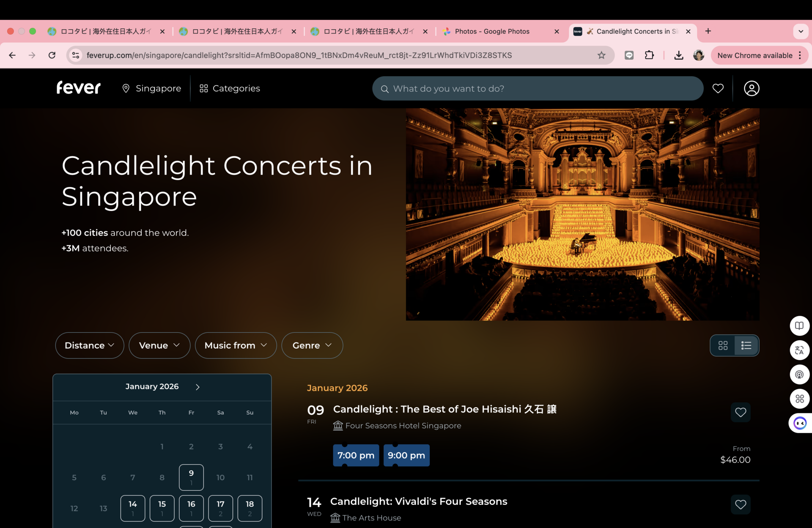Open the Chrome downloads icon
Image resolution: width=812 pixels, height=528 pixels.
pyautogui.click(x=678, y=55)
